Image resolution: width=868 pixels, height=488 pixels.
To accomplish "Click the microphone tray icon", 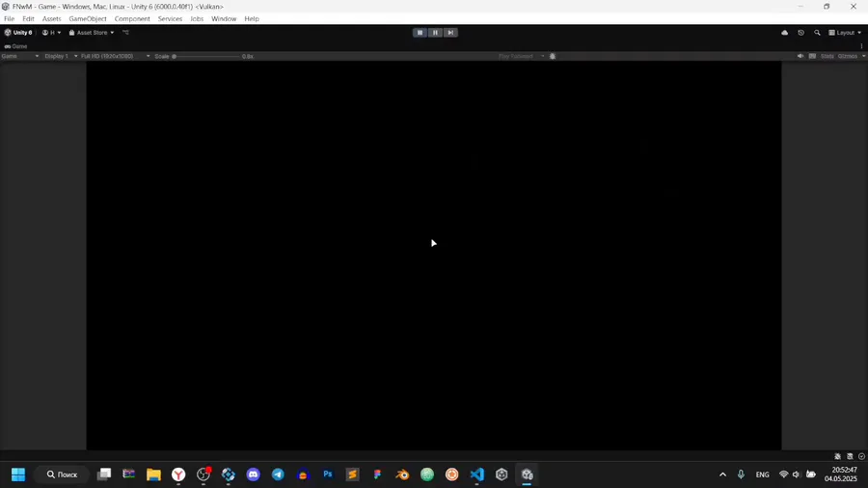I will pos(741,474).
